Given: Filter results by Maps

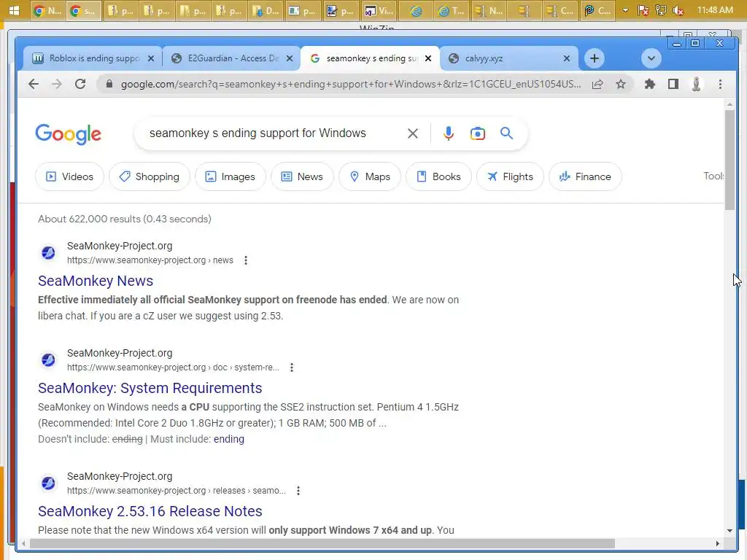Looking at the screenshot, I should (370, 176).
